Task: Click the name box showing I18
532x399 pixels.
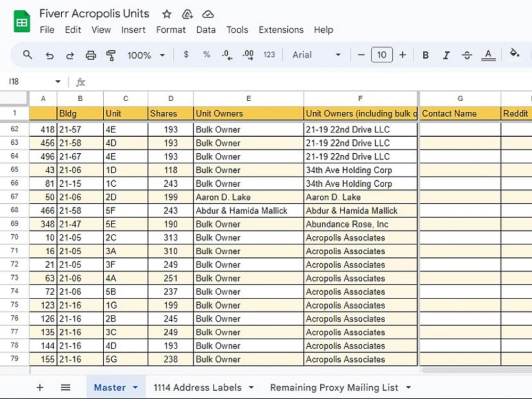Action: click(x=29, y=82)
